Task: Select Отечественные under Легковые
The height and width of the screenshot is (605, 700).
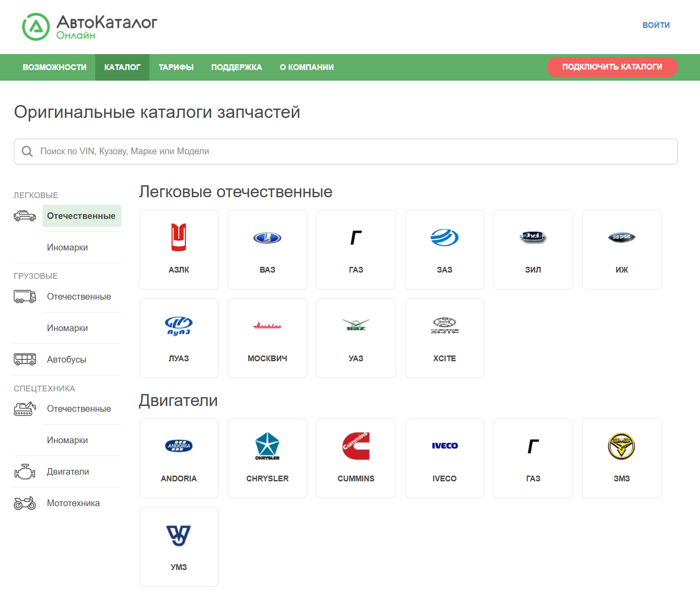Action: click(82, 216)
